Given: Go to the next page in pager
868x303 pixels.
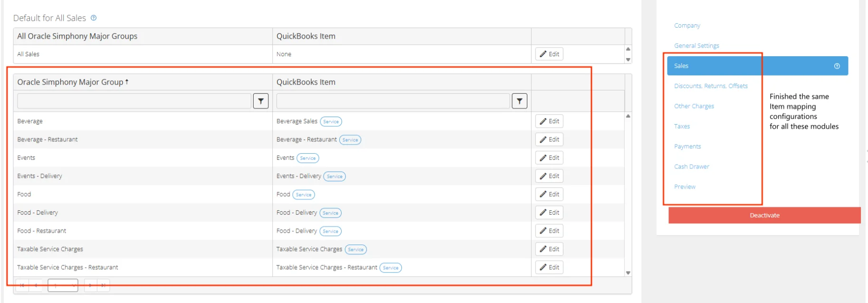Looking at the screenshot, I should [x=90, y=285].
